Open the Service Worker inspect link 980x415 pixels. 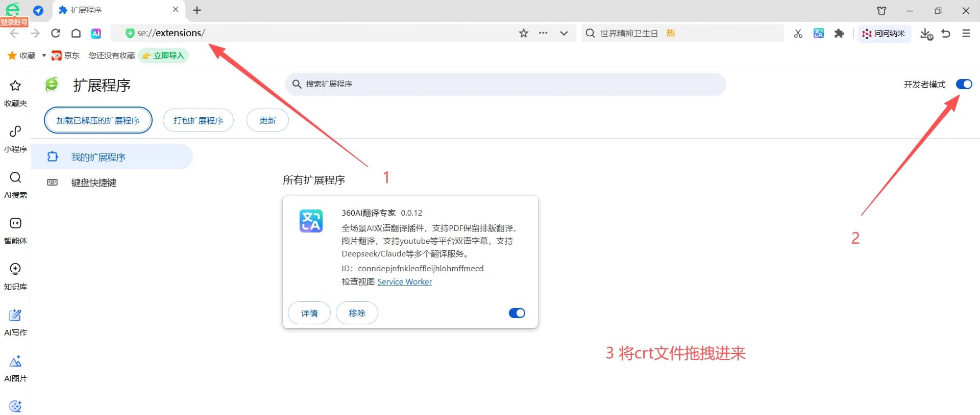(404, 281)
